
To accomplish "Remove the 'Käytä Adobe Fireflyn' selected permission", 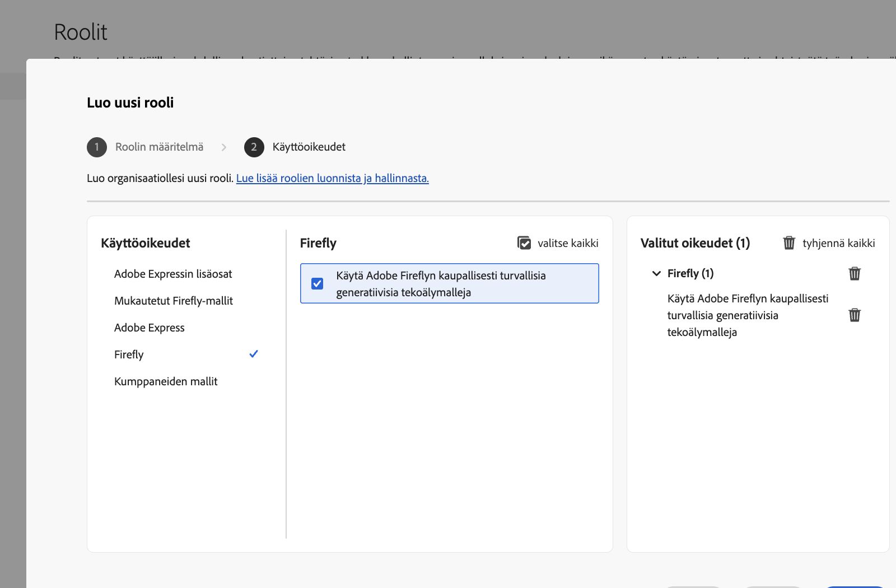I will pos(855,315).
